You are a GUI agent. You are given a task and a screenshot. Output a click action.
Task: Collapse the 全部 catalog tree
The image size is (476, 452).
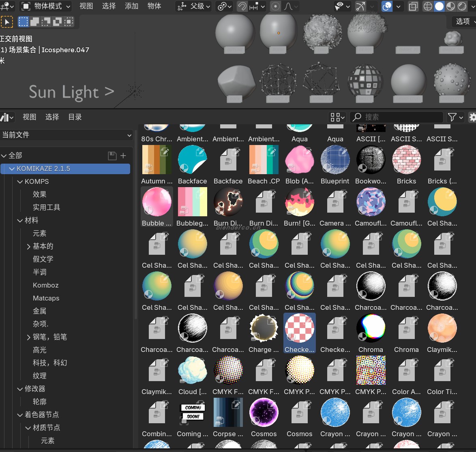coord(4,156)
